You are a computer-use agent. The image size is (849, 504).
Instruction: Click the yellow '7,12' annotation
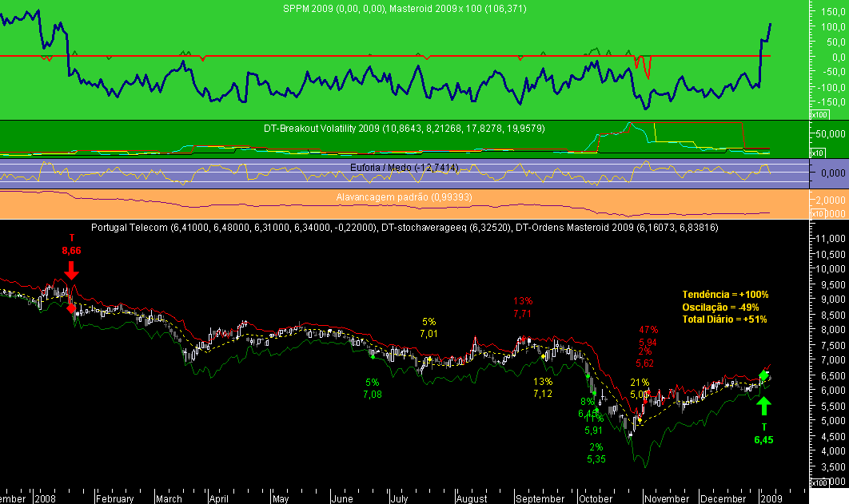point(543,394)
